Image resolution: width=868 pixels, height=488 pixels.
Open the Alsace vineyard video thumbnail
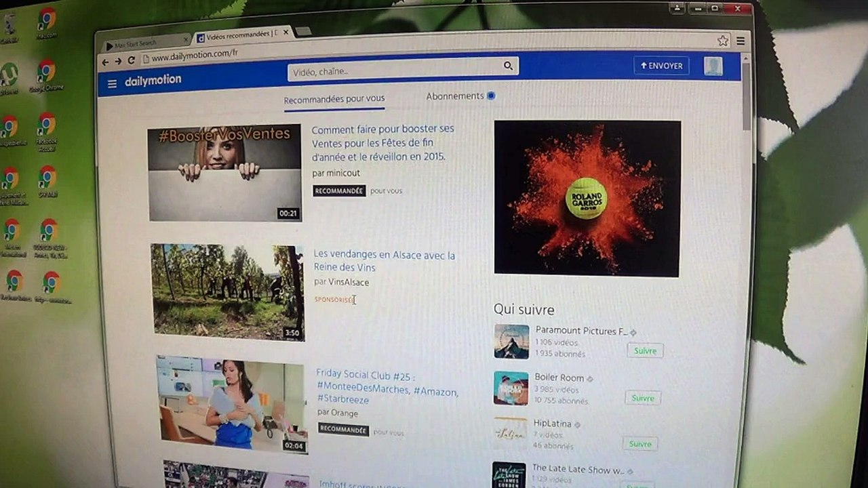[x=228, y=293]
